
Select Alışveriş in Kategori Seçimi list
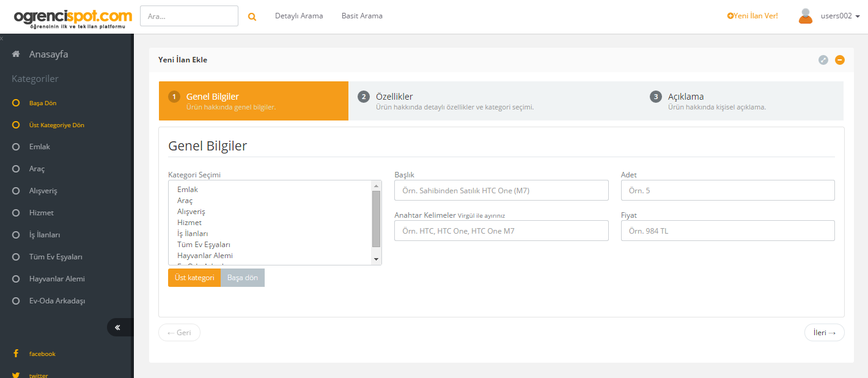coord(191,212)
